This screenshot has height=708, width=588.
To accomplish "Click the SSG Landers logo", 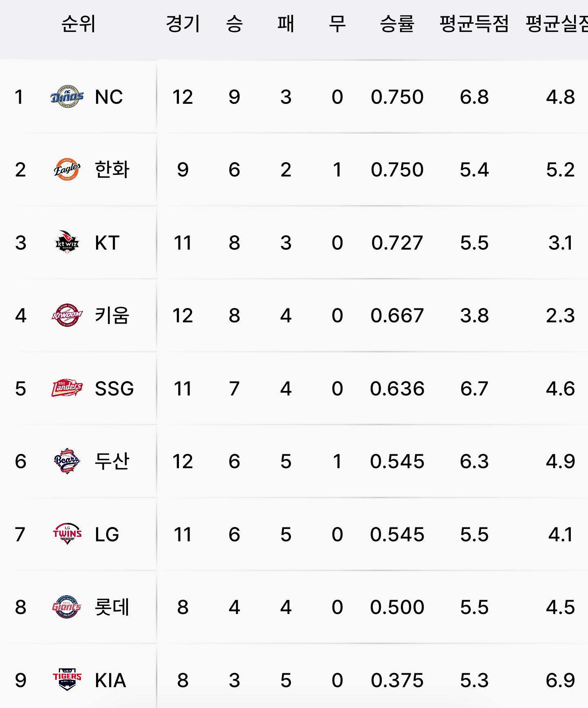I will point(67,388).
